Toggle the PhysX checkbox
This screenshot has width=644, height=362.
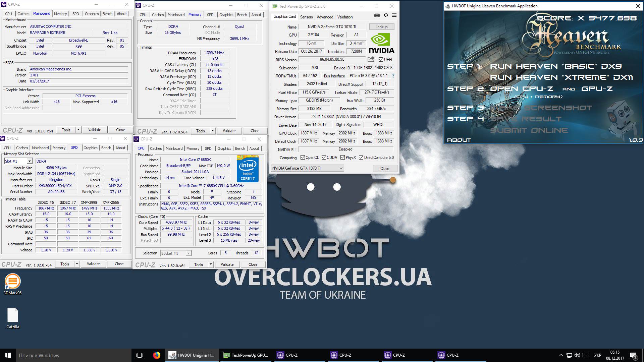(342, 158)
